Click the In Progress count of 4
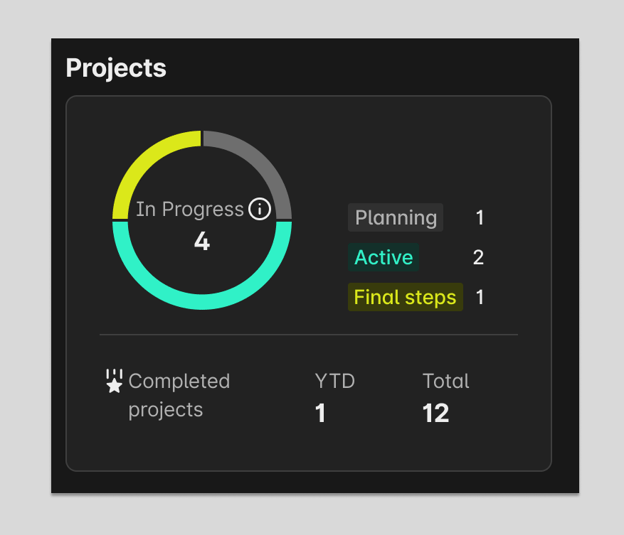624x535 pixels. [202, 242]
